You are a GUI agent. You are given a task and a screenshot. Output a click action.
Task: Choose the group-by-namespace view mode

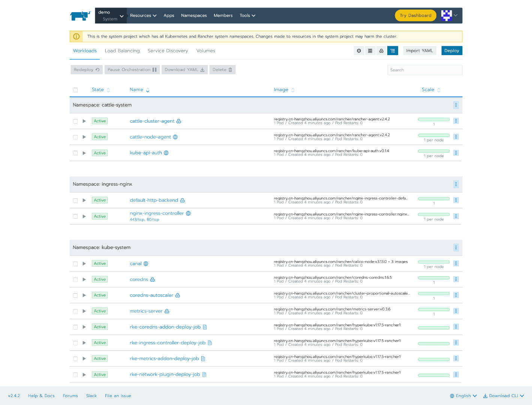(381, 50)
